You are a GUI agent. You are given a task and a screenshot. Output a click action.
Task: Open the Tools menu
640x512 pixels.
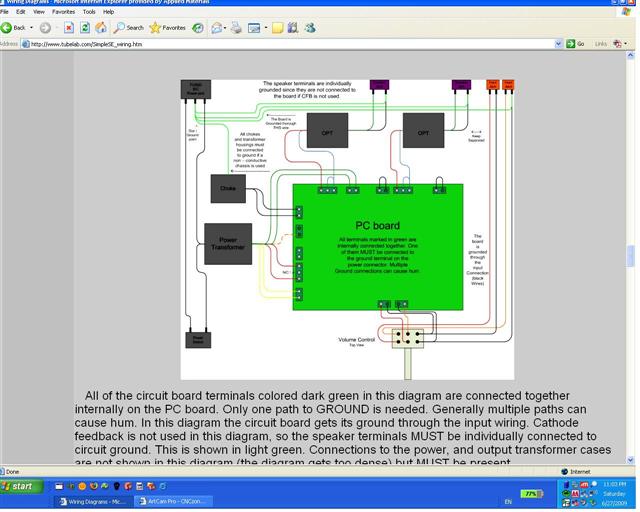tap(89, 12)
